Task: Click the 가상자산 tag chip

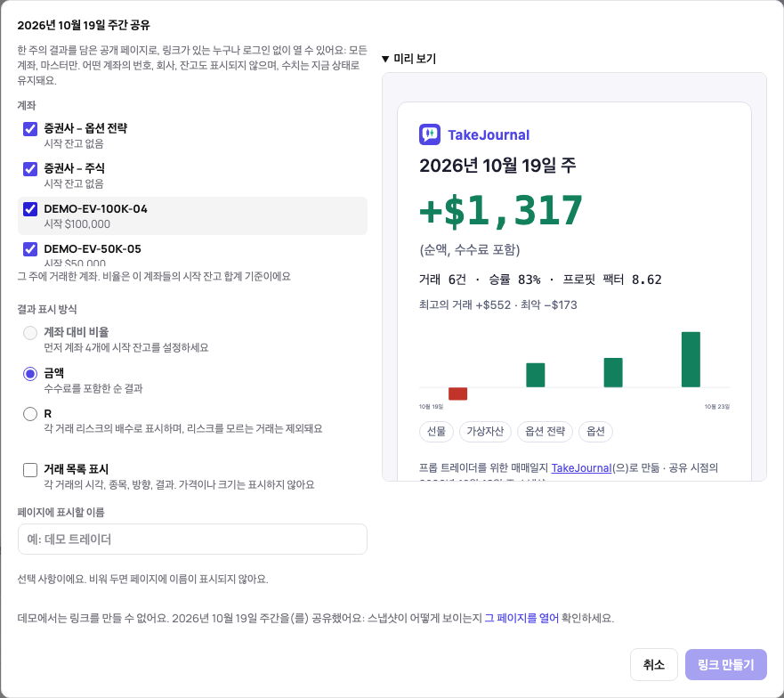Action: tap(485, 431)
